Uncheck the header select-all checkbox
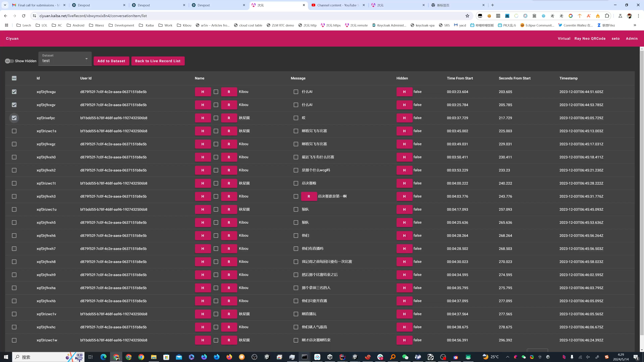This screenshot has height=362, width=644. tap(14, 78)
